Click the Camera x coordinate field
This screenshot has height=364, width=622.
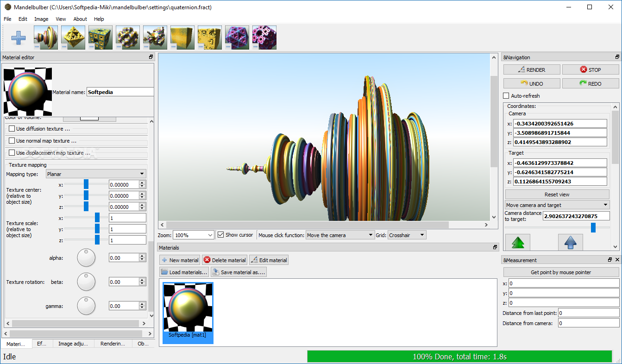coord(560,123)
